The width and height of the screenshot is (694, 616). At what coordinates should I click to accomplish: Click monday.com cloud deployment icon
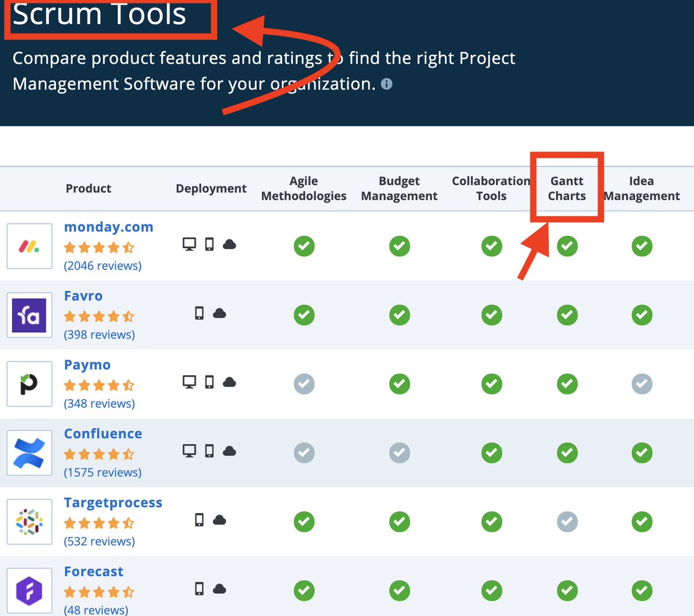click(230, 244)
